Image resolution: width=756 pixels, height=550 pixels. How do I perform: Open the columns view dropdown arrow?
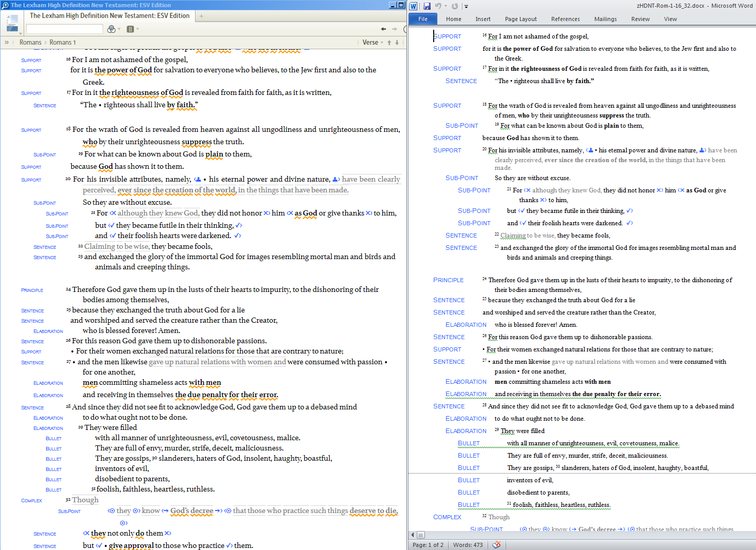click(137, 29)
